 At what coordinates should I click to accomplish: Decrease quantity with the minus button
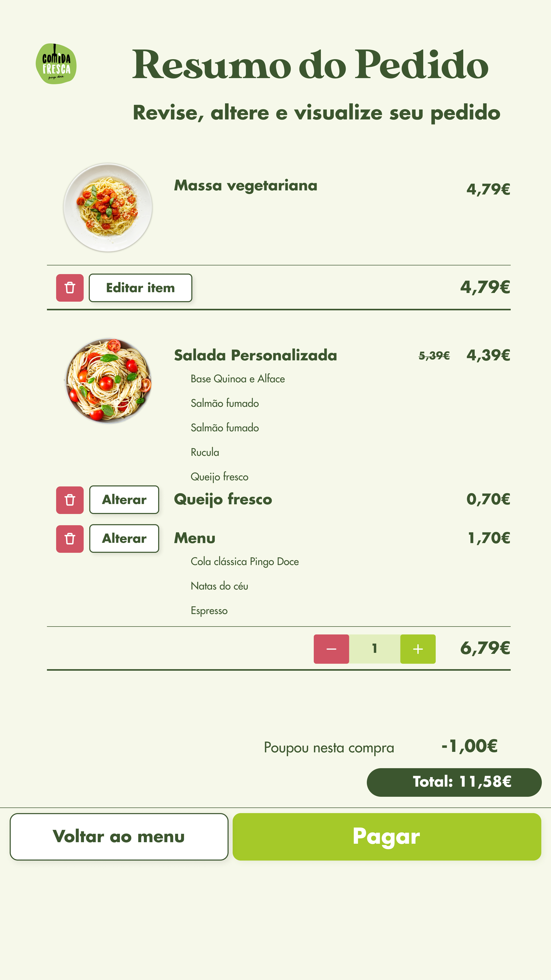[331, 649]
